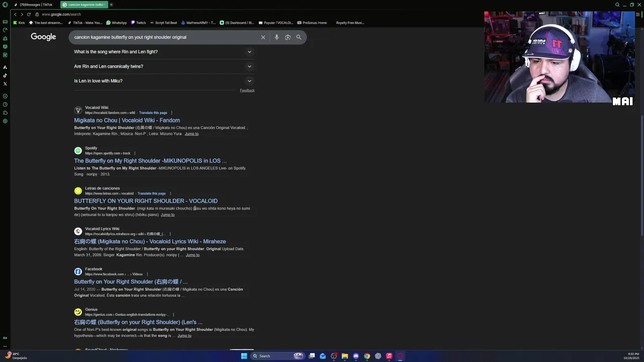The height and width of the screenshot is (362, 644).
Task: Open Discord from the taskbar
Action: click(356, 356)
